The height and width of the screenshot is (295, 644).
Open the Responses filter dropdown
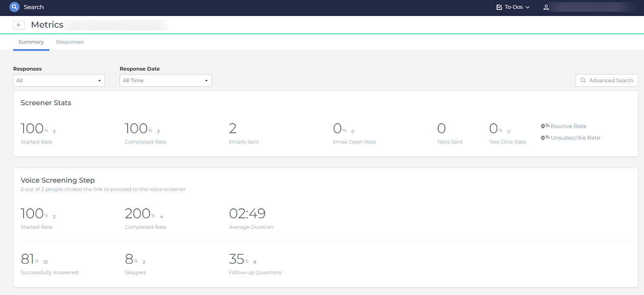pyautogui.click(x=59, y=81)
